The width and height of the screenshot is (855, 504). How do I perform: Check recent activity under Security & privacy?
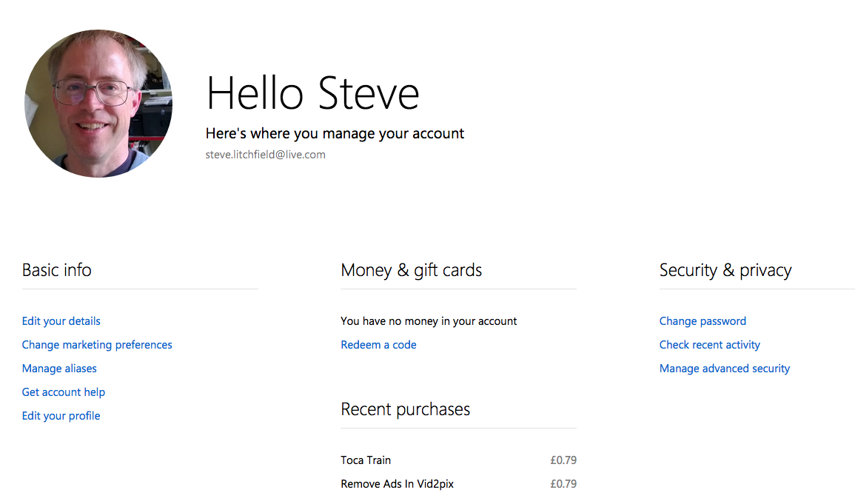709,345
